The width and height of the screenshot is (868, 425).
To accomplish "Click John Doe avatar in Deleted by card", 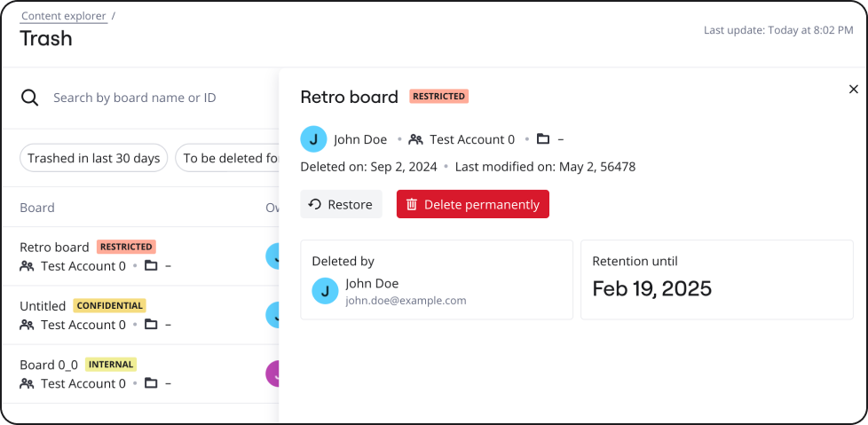I will click(326, 291).
